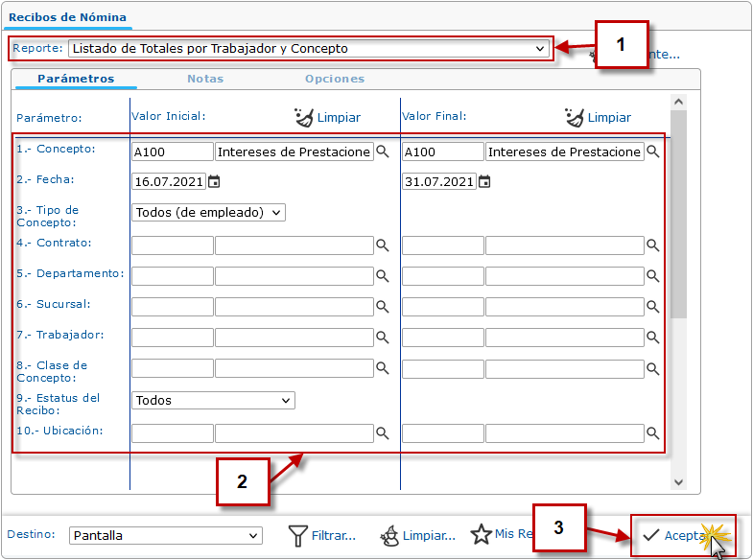Click the parameters vertical scrollbar thumb
753x560 pixels.
tap(678, 214)
